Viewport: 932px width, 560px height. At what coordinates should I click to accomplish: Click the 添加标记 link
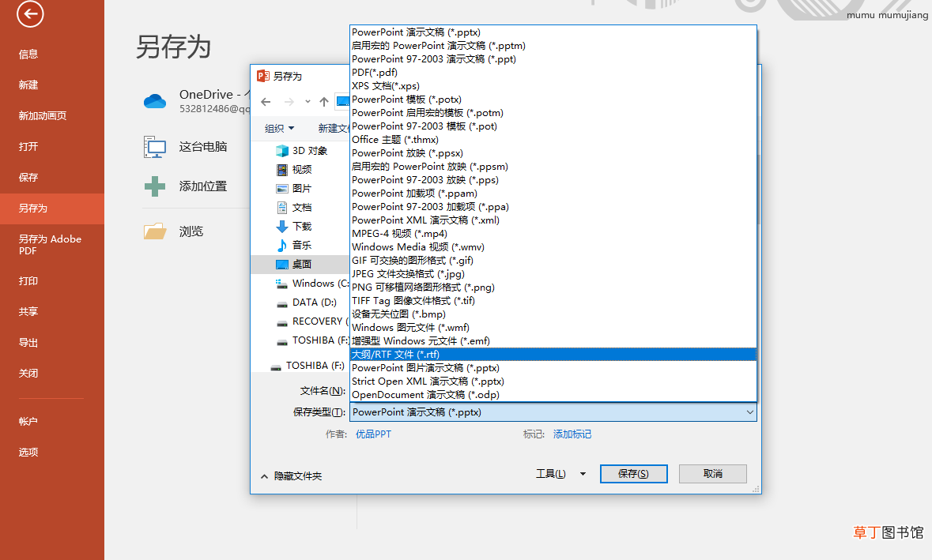[572, 434]
